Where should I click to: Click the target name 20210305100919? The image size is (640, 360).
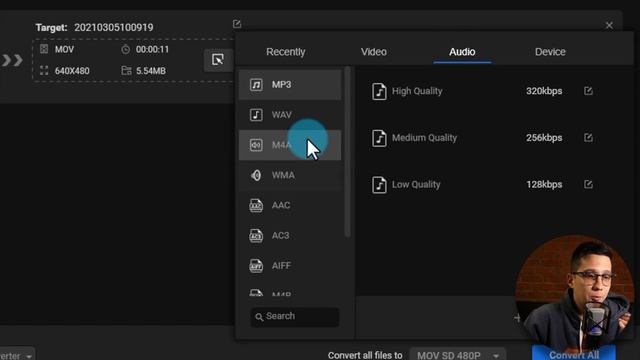pyautogui.click(x=113, y=27)
